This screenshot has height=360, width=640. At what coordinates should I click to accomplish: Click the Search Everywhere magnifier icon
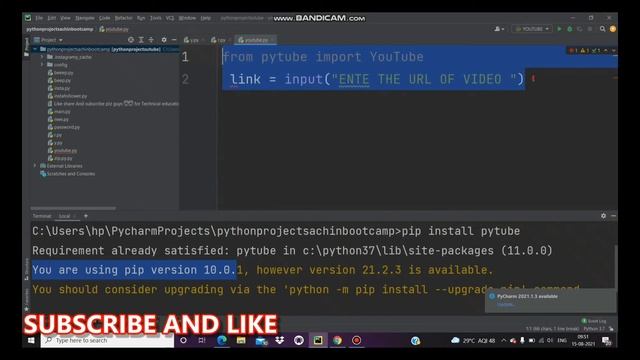click(602, 29)
